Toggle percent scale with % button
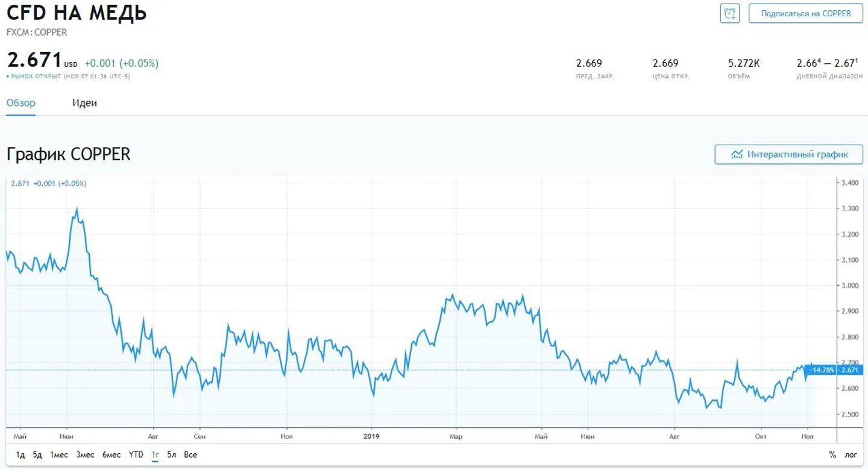This screenshot has width=868, height=469. [x=832, y=455]
